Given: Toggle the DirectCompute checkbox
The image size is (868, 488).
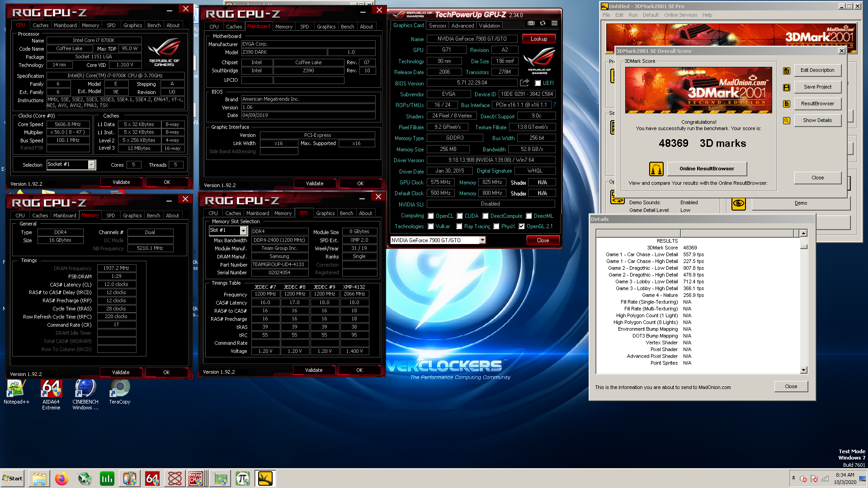Looking at the screenshot, I should click(x=486, y=216).
